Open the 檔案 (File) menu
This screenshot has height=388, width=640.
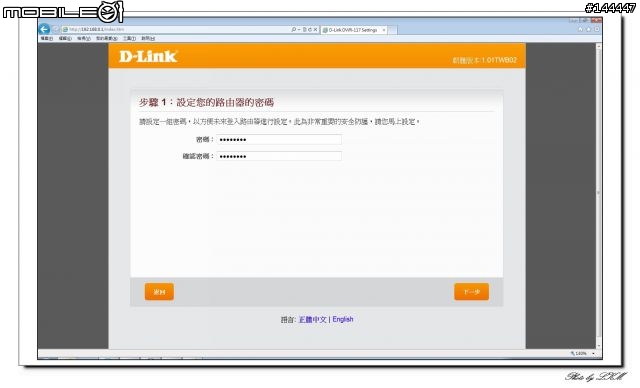coord(47,38)
